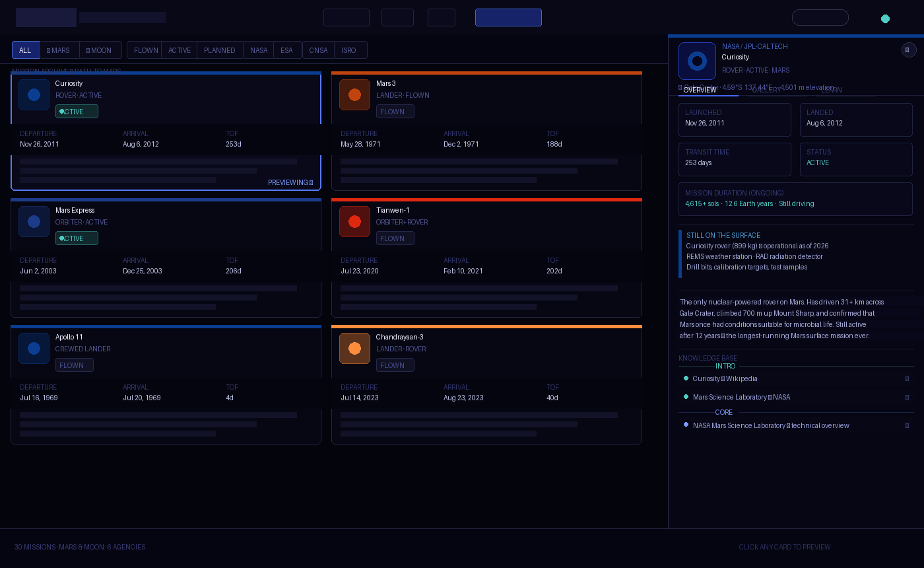Click the 30 MISSIONS footer summary
The width and height of the screenshot is (924, 568).
tap(80, 547)
